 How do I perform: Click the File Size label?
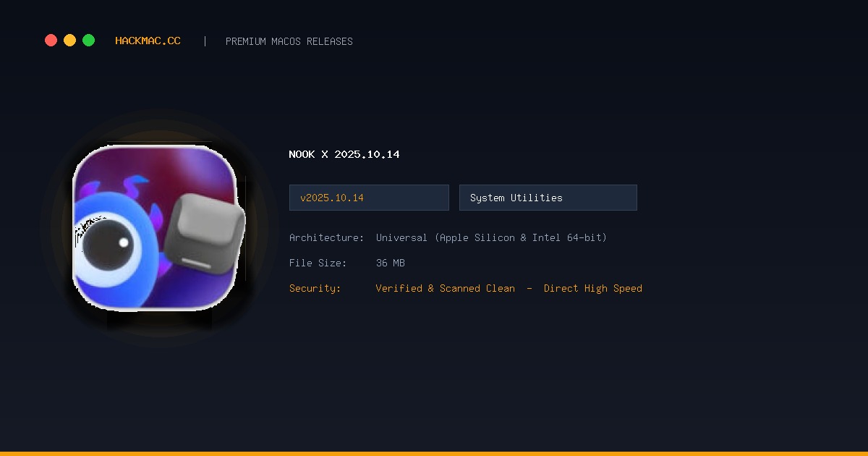(318, 263)
